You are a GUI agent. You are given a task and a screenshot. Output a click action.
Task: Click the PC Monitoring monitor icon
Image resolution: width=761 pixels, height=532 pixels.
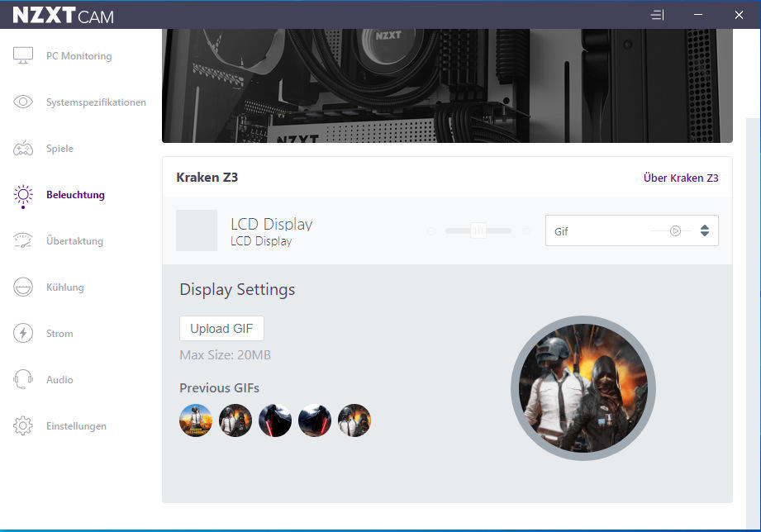[x=23, y=56]
